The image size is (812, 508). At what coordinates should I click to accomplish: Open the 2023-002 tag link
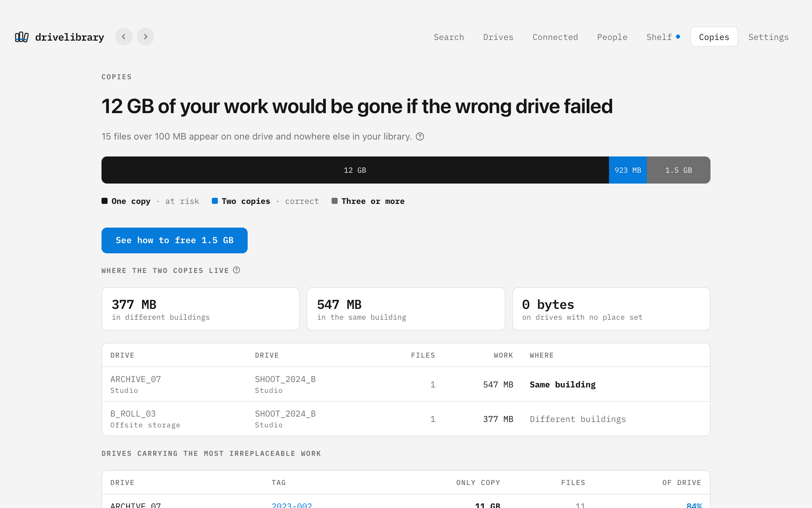pos(292,505)
